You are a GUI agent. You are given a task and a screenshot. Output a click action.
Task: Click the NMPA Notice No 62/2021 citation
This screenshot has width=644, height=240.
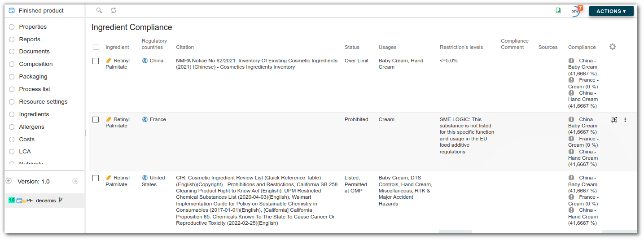tap(257, 64)
